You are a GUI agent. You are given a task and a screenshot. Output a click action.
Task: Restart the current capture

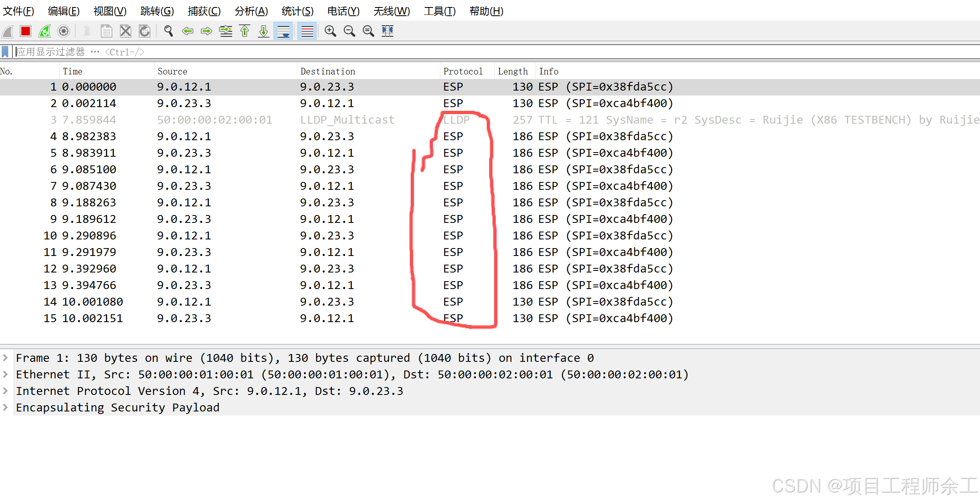45,31
